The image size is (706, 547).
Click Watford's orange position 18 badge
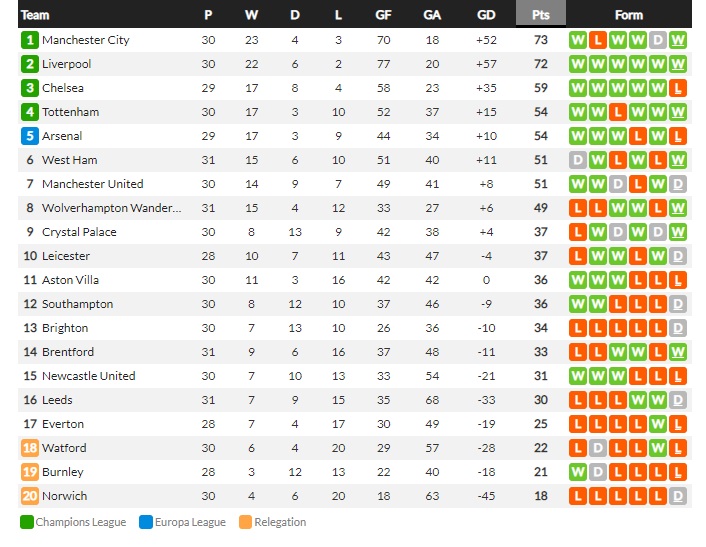(x=30, y=448)
